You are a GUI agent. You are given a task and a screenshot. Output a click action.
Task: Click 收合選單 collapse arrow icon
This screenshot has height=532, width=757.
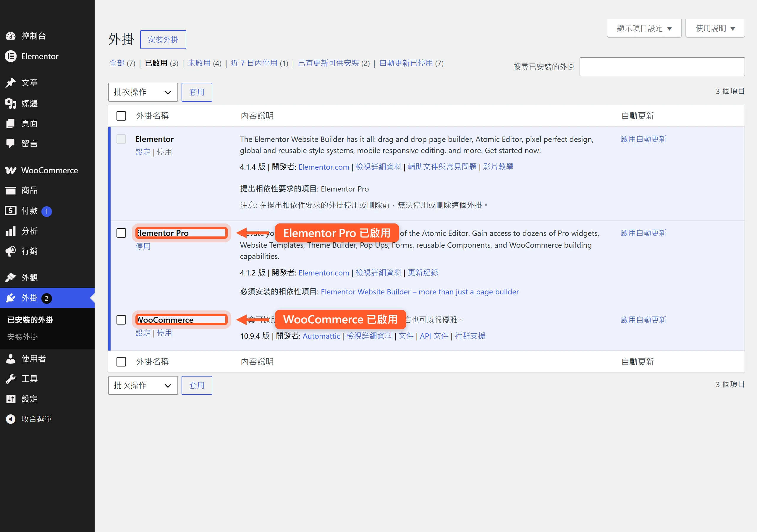pos(11,419)
